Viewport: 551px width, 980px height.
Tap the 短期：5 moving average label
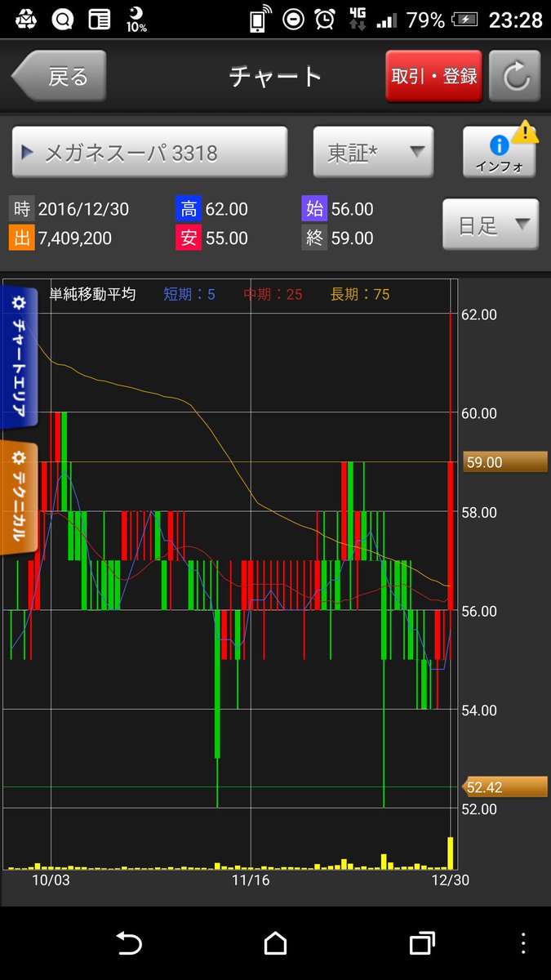(189, 294)
